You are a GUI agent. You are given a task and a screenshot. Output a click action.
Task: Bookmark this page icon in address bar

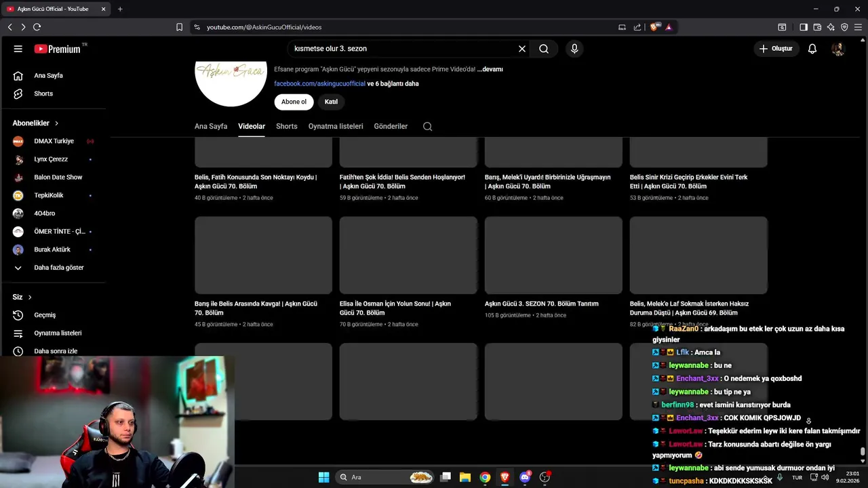pos(179,27)
